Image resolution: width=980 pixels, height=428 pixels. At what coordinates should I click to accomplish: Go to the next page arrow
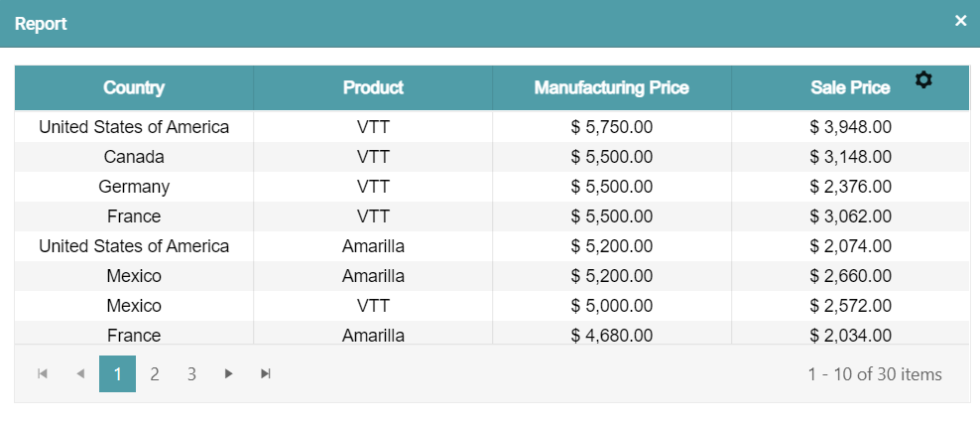pyautogui.click(x=229, y=374)
